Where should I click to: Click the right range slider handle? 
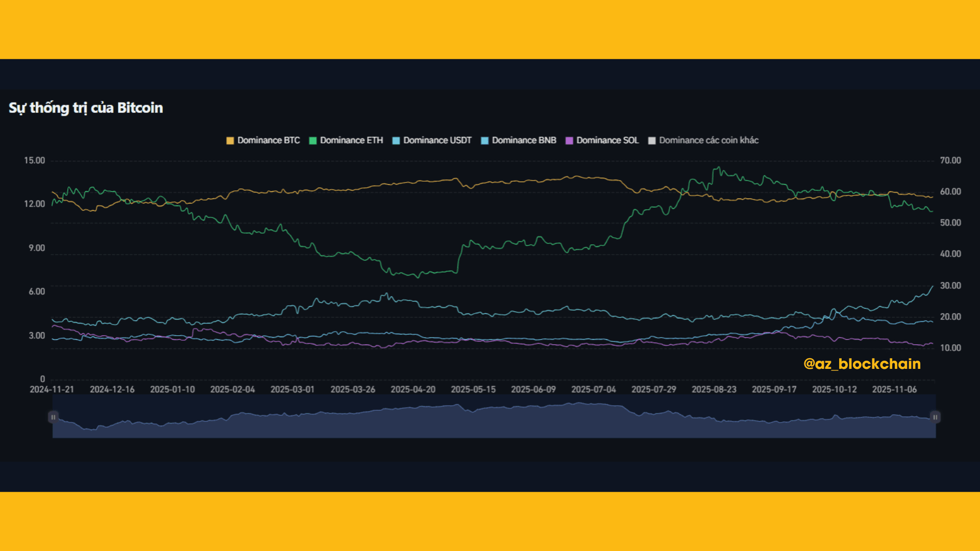[x=935, y=417]
